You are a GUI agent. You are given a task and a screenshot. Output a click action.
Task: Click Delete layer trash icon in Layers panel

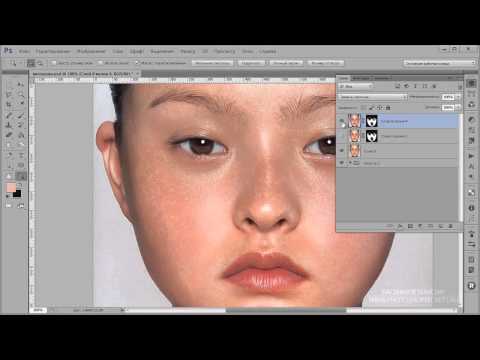[x=451, y=226]
